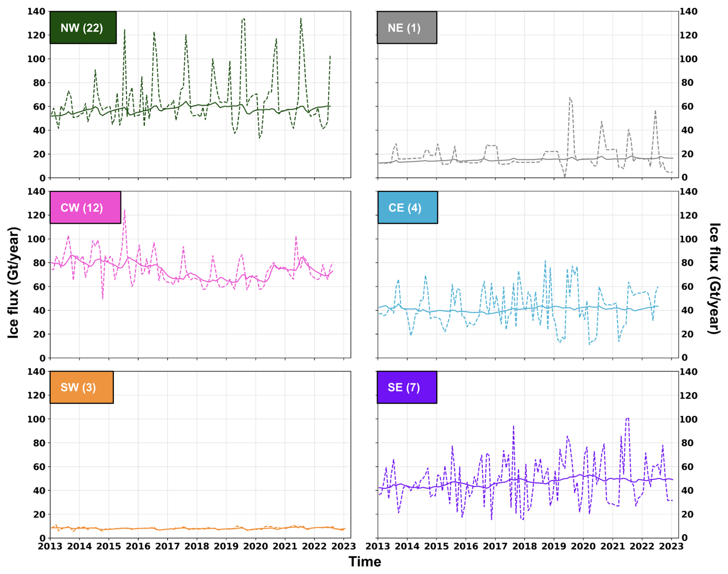Click the orange SW (3) label box
The width and height of the screenshot is (728, 574).
point(81,387)
